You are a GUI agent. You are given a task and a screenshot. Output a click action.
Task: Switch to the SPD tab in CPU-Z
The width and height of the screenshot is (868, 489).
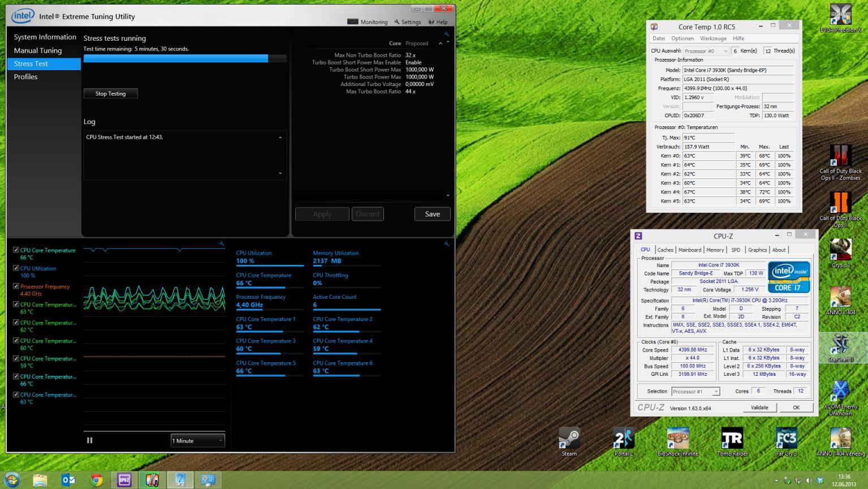pyautogui.click(x=736, y=250)
